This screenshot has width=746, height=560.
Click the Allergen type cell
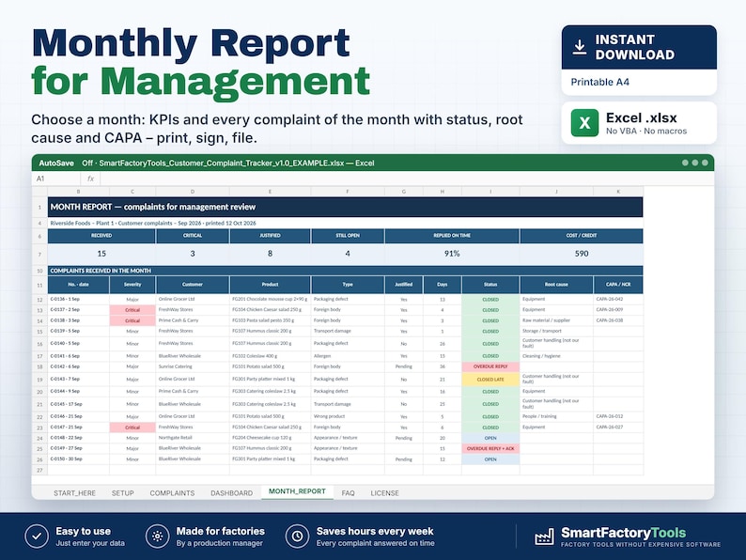tap(348, 356)
